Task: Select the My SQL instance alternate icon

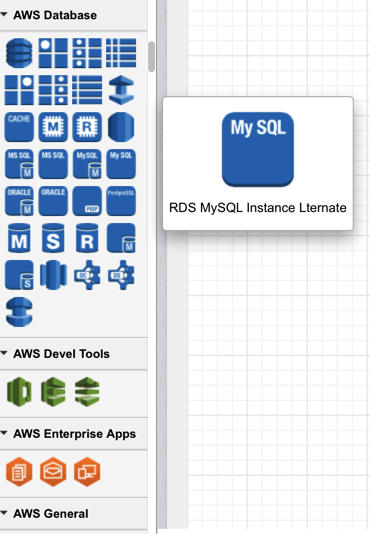Action: 121,164
